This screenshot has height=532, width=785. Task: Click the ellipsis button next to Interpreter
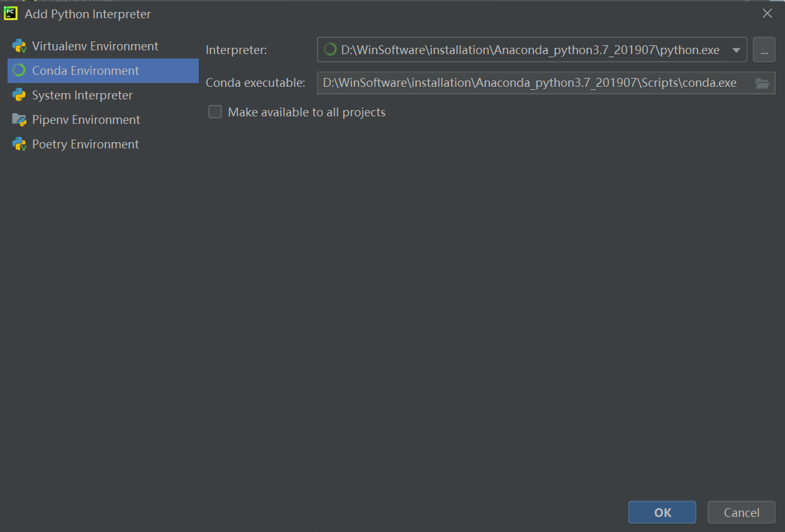[764, 50]
